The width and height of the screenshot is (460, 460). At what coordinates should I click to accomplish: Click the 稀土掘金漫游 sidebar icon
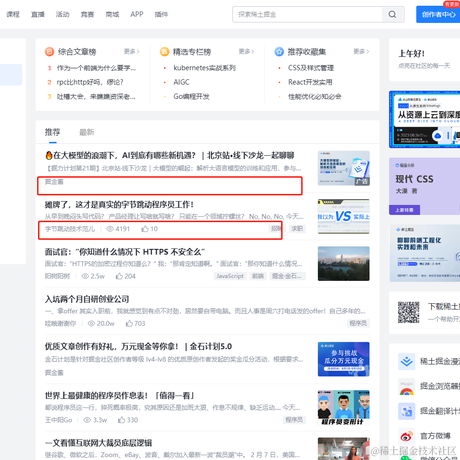pos(407,362)
